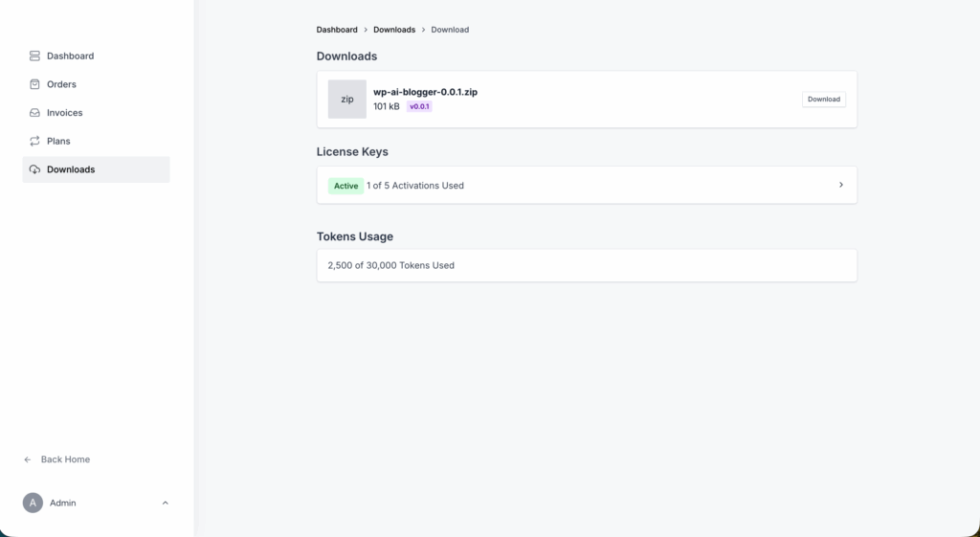This screenshot has width=980, height=537.
Task: Click the Back Home left arrow icon
Action: pyautogui.click(x=28, y=459)
